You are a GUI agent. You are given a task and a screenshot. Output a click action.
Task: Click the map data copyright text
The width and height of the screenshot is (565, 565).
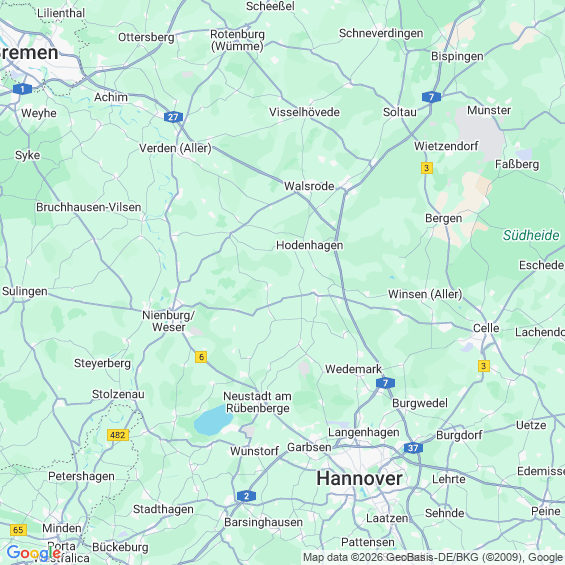[433, 557]
